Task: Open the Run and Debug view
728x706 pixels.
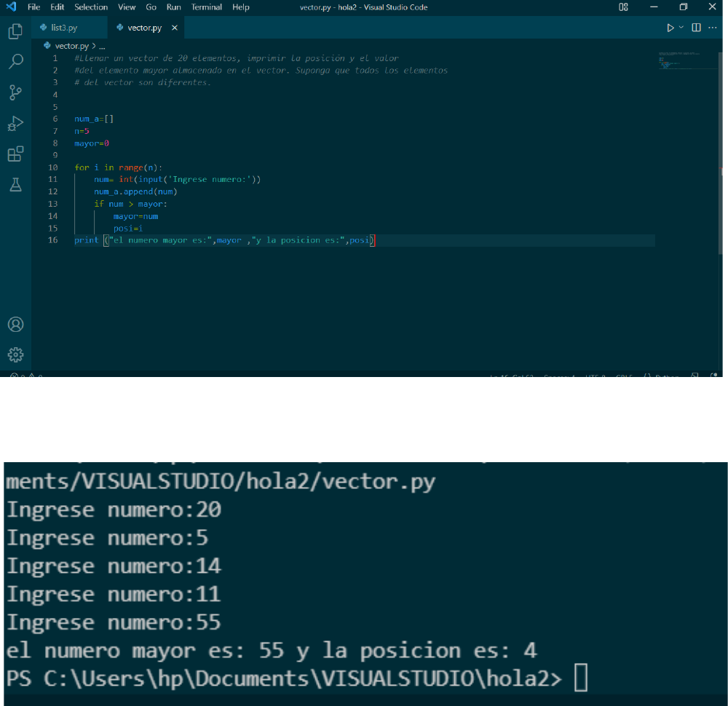Action: [x=15, y=123]
